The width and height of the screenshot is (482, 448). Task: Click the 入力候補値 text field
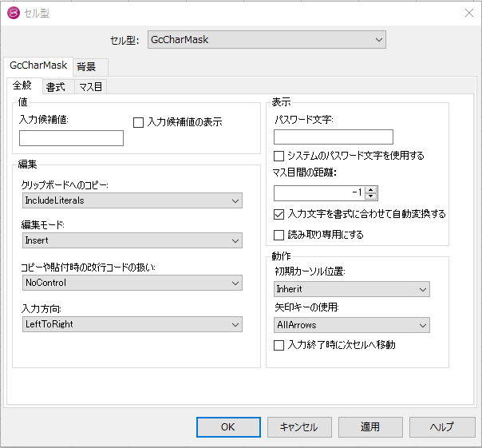point(71,138)
